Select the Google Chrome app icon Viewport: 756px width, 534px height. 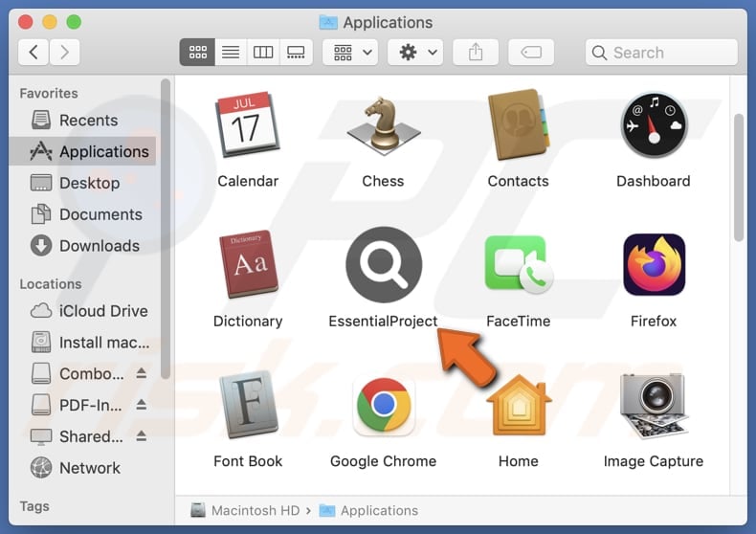tap(384, 405)
